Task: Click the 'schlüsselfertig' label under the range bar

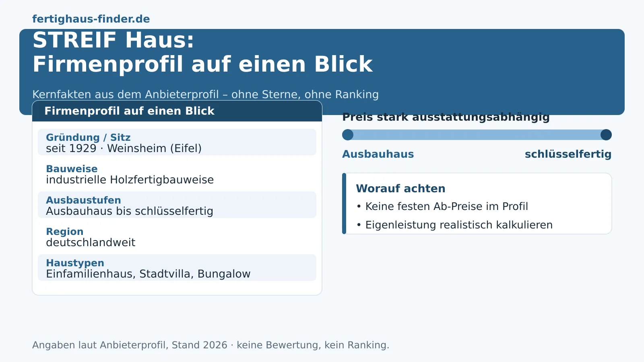Action: coord(568,154)
